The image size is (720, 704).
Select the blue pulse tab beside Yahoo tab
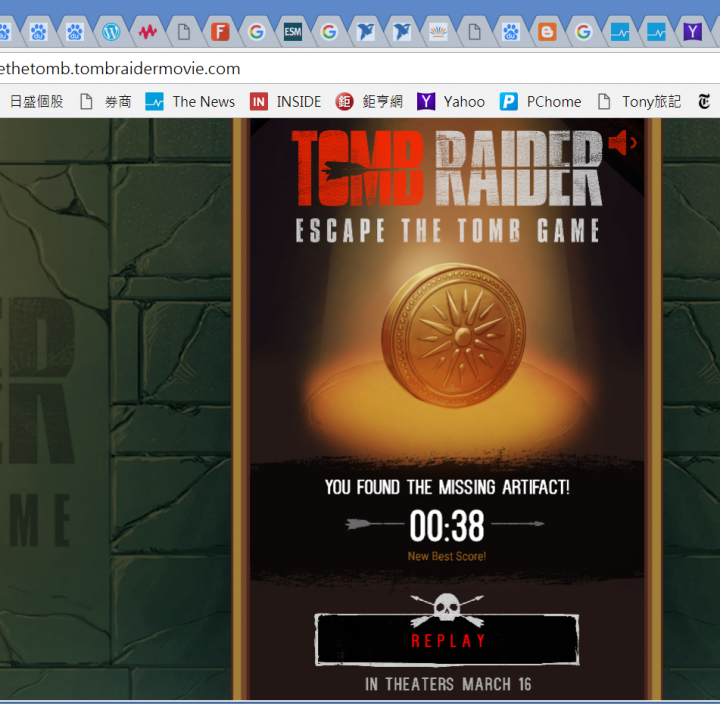[656, 32]
